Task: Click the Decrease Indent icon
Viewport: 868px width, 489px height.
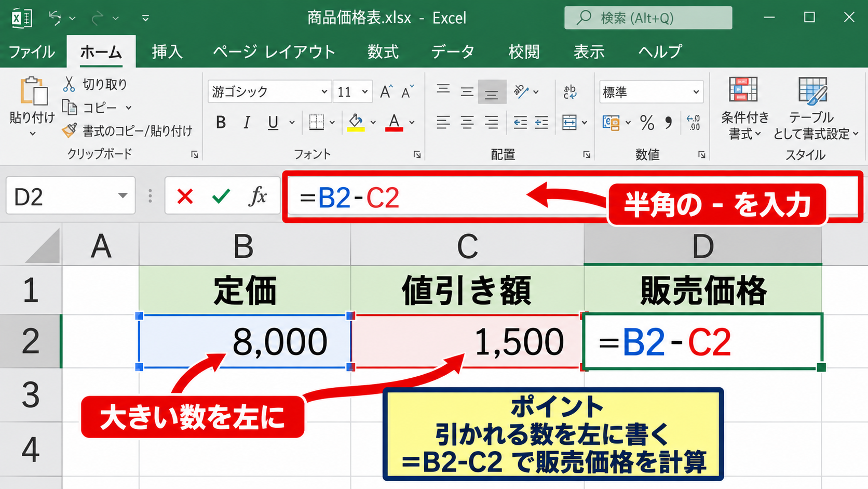Action: [x=520, y=123]
